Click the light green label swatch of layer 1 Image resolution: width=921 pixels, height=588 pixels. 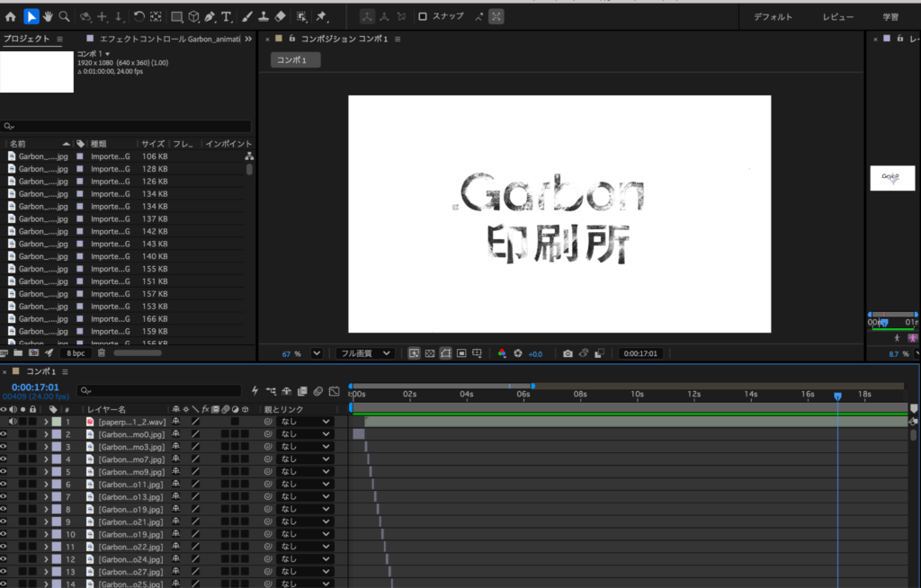pos(57,422)
